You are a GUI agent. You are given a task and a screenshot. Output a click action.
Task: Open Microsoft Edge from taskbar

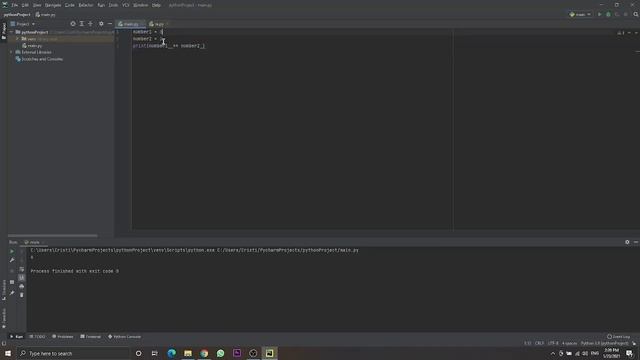tap(171, 353)
